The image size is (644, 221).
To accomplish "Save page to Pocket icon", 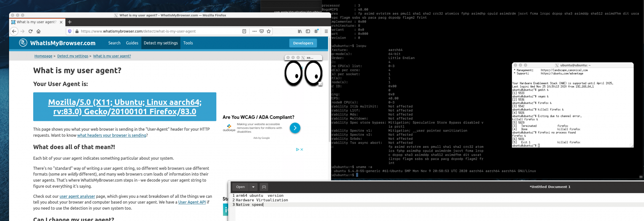I will 261,31.
